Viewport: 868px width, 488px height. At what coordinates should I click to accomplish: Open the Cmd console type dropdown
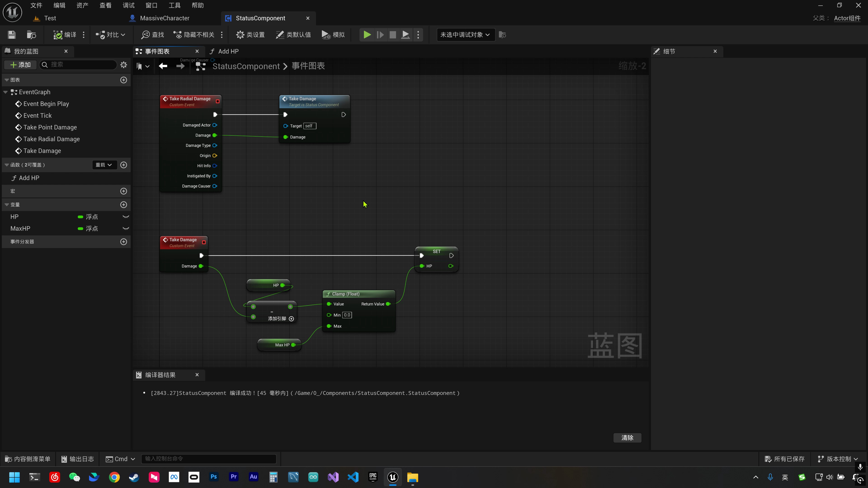pos(120,459)
